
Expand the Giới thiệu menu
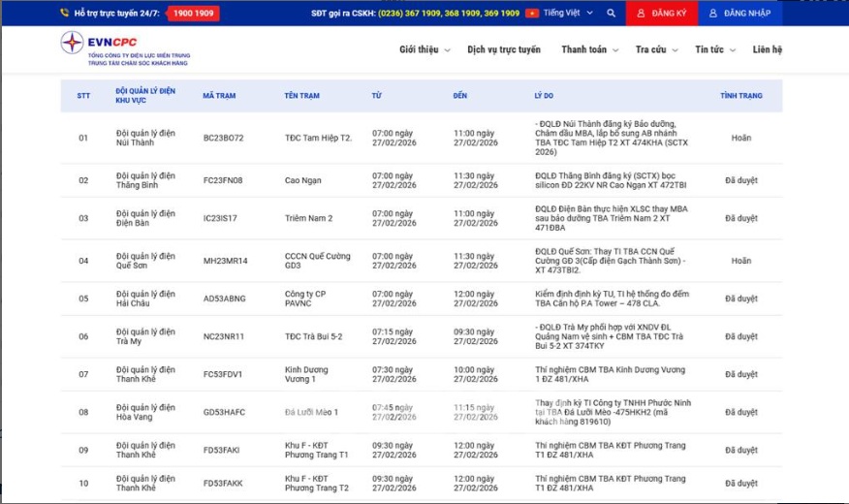tap(424, 49)
